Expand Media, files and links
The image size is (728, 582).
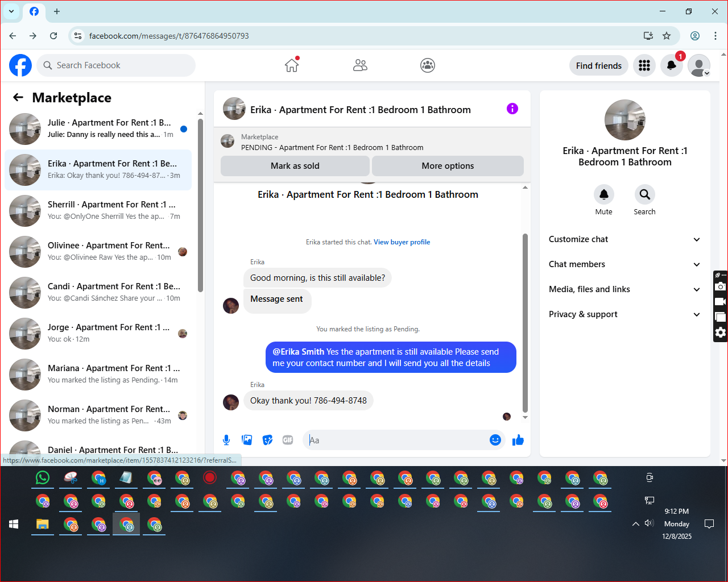pyautogui.click(x=624, y=289)
